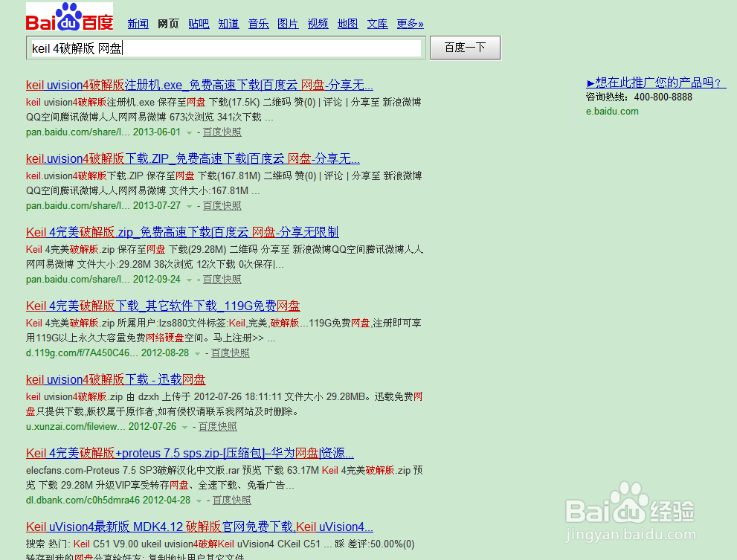Open 百度快照 for the 2013-06-01 result
Viewport: 737px width, 560px height.
[x=222, y=132]
